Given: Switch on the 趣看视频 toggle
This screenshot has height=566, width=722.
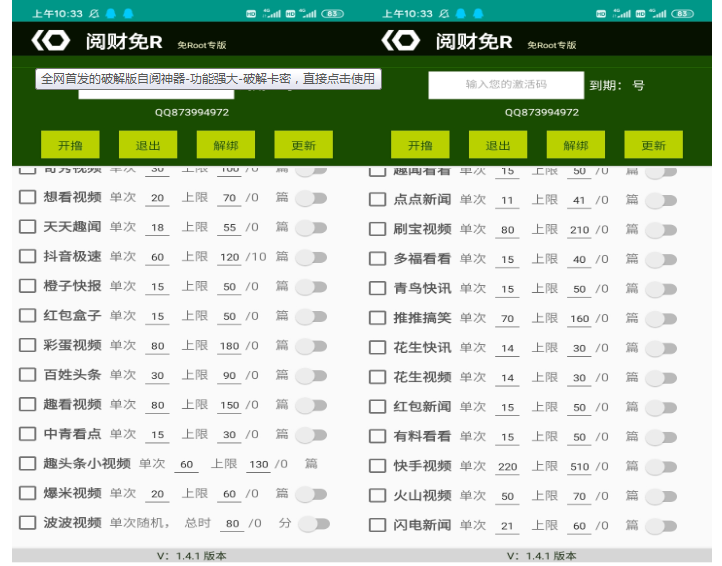Looking at the screenshot, I should point(311,405).
